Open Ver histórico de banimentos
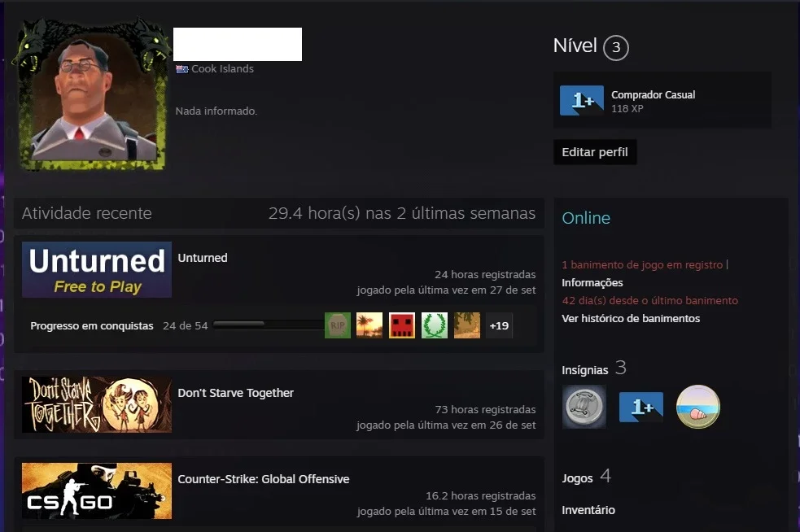Image resolution: width=800 pixels, height=532 pixels. (631, 318)
